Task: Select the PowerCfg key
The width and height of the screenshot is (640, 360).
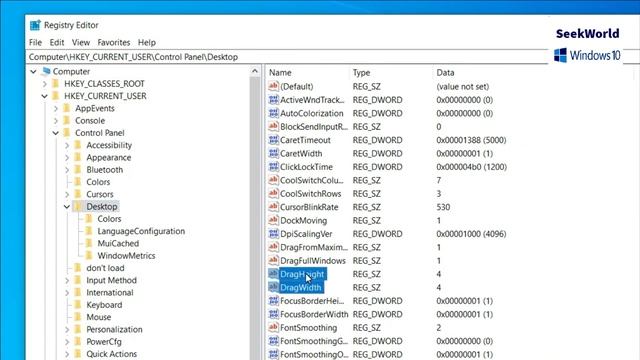Action: [104, 342]
